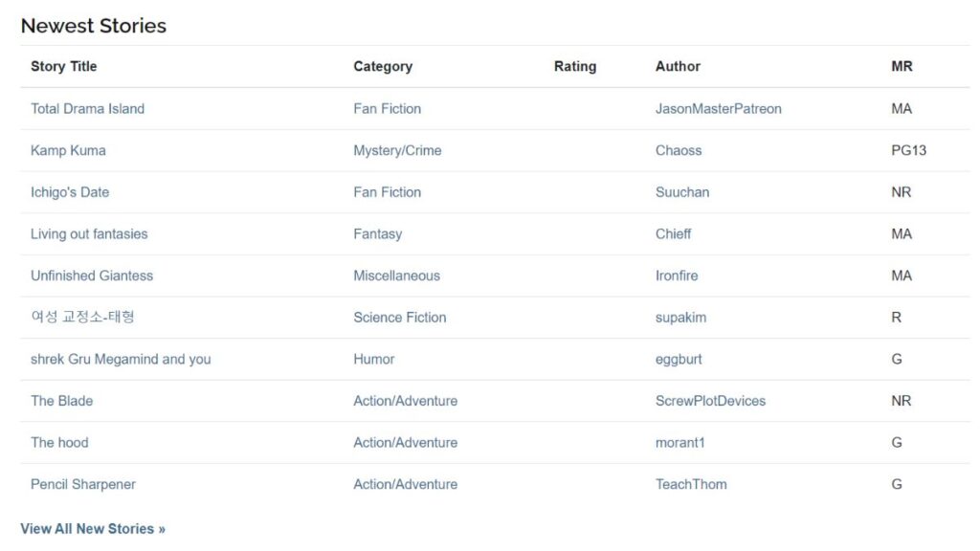Open the Total Drama Island story
Image resolution: width=980 pixels, height=551 pixels.
pyautogui.click(x=87, y=109)
